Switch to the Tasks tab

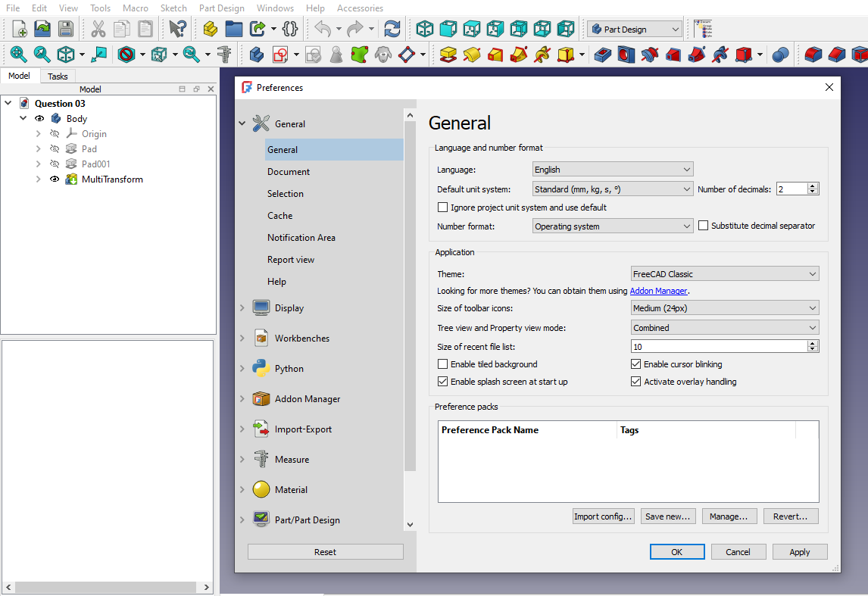click(58, 76)
